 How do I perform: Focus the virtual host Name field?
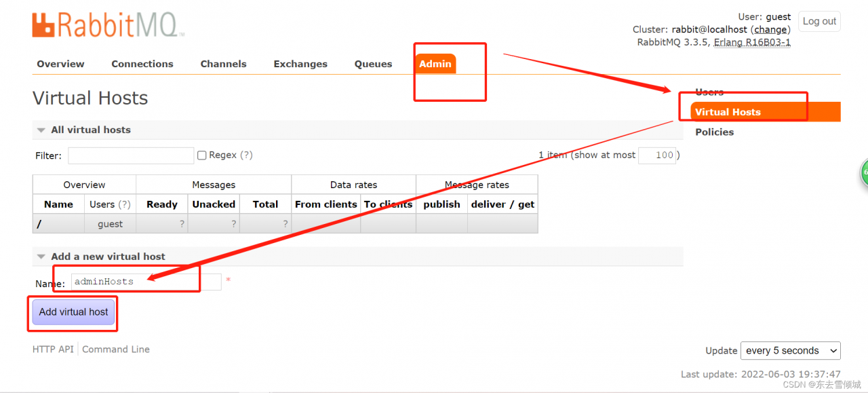(x=146, y=282)
